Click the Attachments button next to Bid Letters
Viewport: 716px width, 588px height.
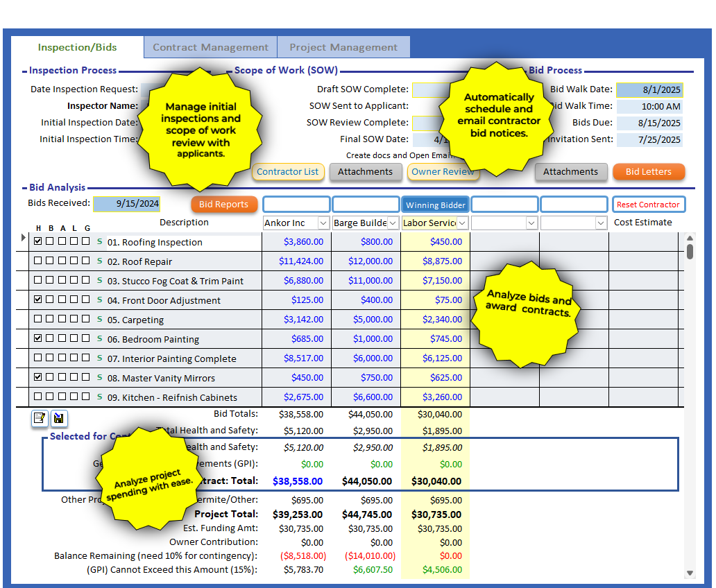tap(571, 172)
